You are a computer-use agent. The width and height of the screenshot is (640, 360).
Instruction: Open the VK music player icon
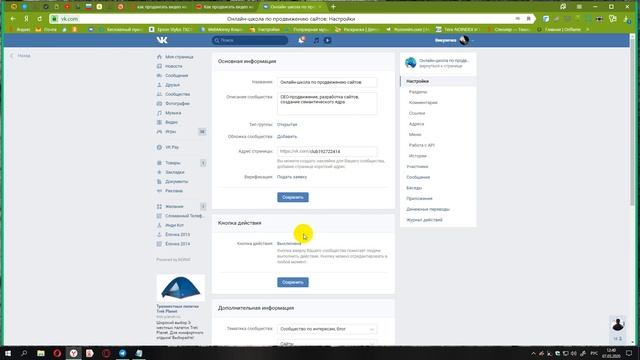tap(316, 40)
